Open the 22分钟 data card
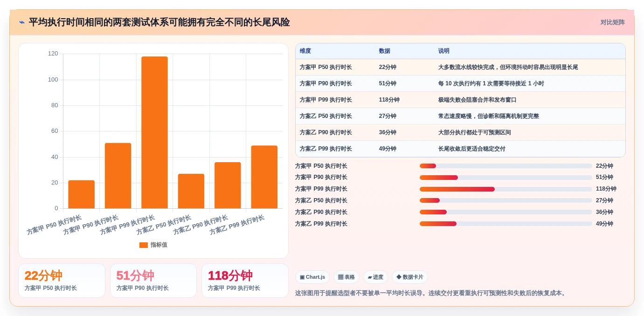Viewport: 644px width, 316px height. click(x=62, y=281)
